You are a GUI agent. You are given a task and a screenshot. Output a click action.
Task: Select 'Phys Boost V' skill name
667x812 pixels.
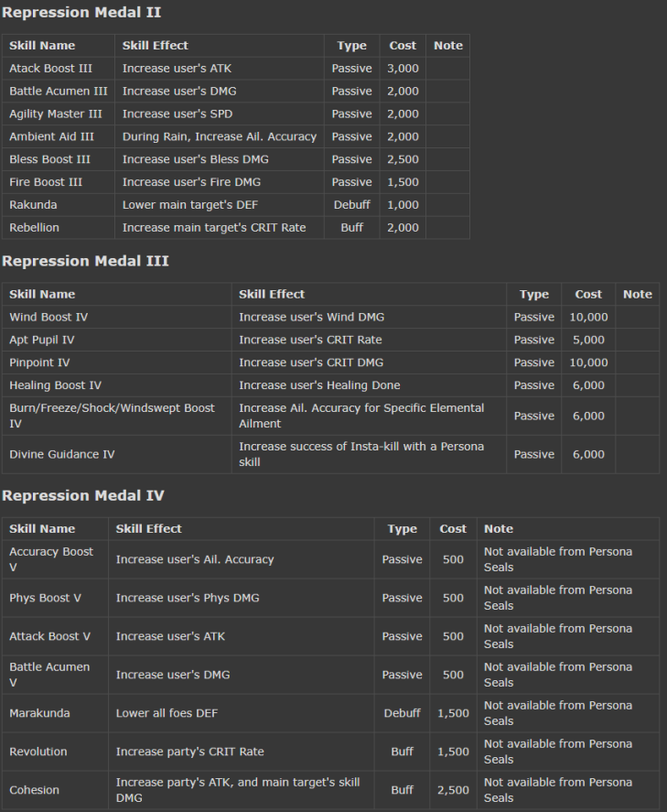(x=45, y=598)
